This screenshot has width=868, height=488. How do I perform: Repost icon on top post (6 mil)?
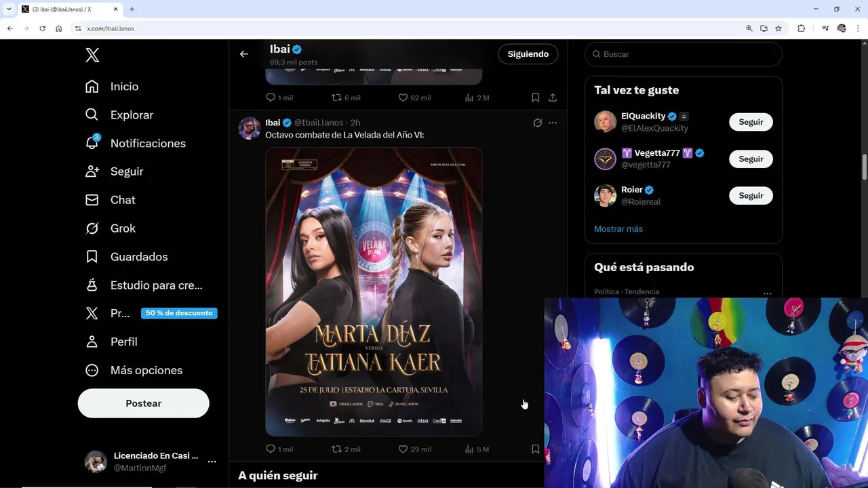(336, 98)
